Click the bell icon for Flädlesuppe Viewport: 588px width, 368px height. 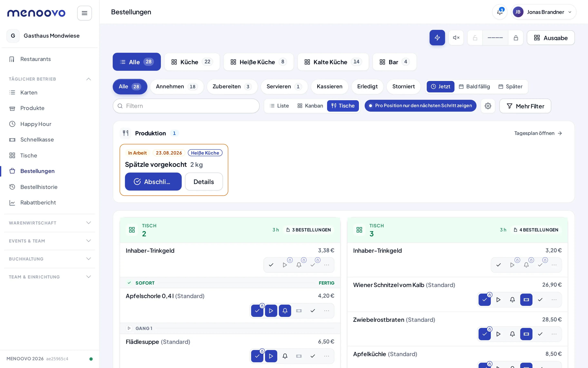285,356
